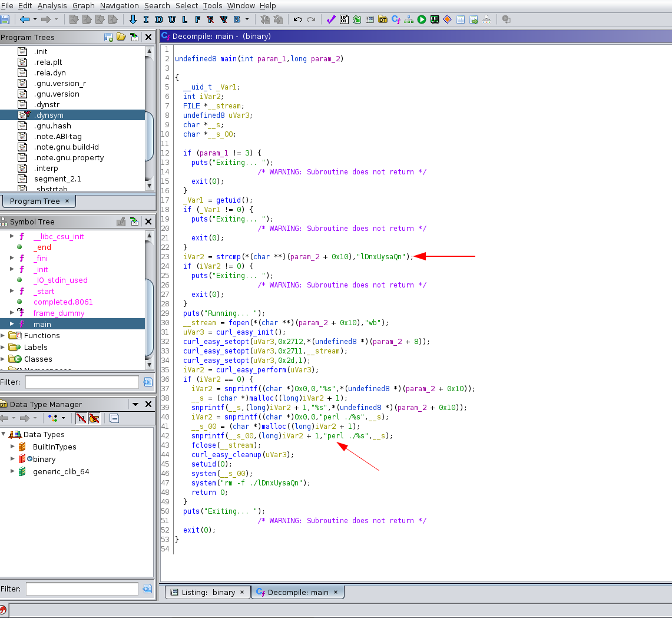The image size is (672, 618).
Task: Open the Symbol Table toolbar icon
Action: (461, 19)
